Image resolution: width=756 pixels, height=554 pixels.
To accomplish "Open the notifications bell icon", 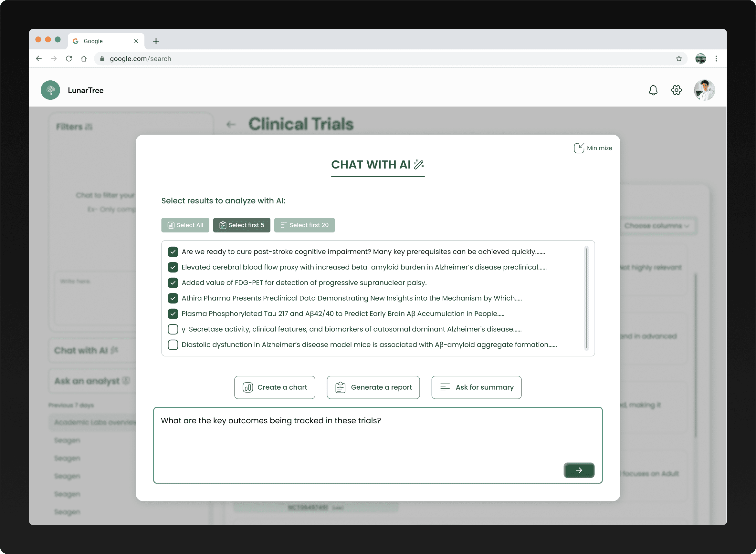I will 653,90.
